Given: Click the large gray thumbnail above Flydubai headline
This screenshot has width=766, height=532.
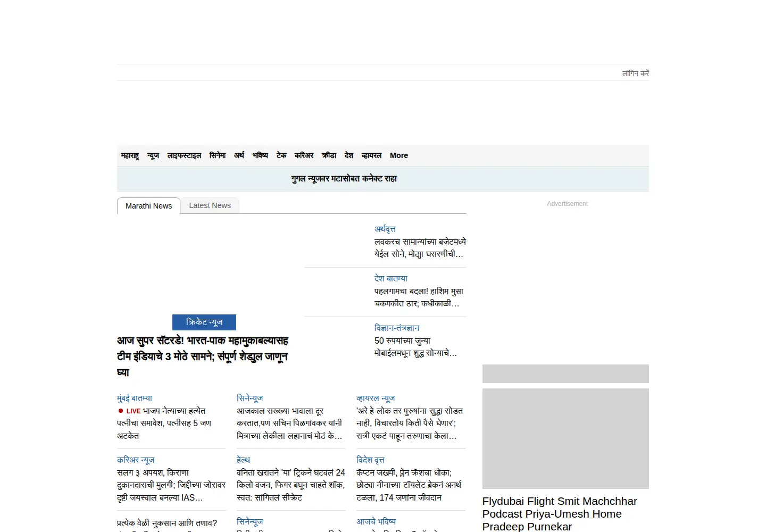Looking at the screenshot, I should tap(565, 438).
